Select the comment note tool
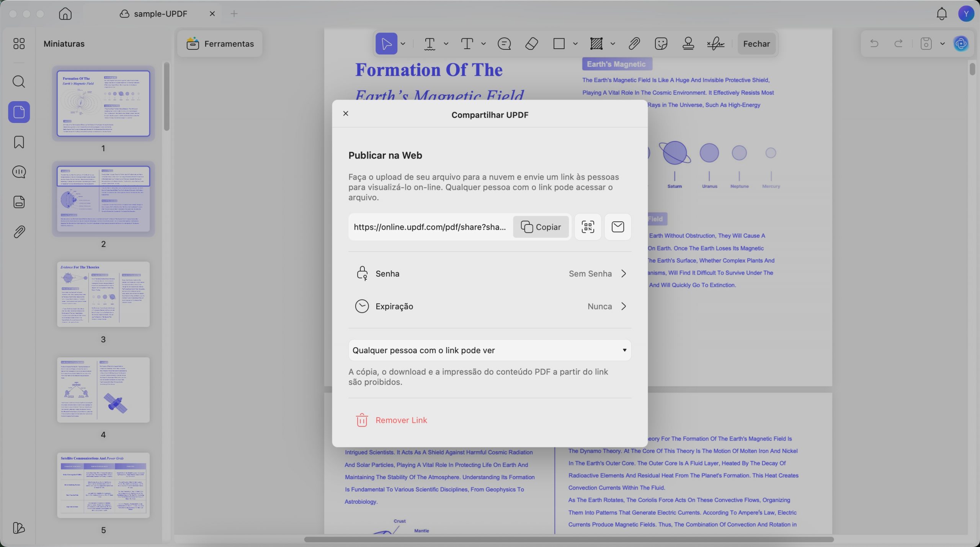The width and height of the screenshot is (980, 547). [504, 44]
